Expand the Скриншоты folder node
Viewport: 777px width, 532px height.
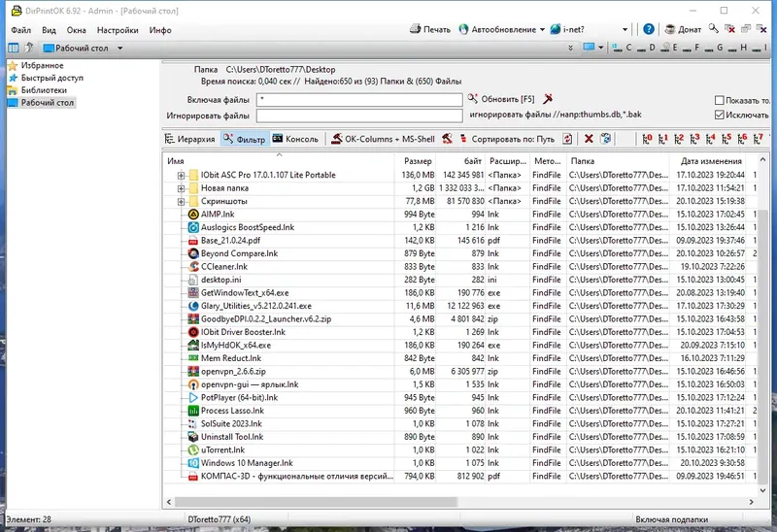click(x=181, y=201)
